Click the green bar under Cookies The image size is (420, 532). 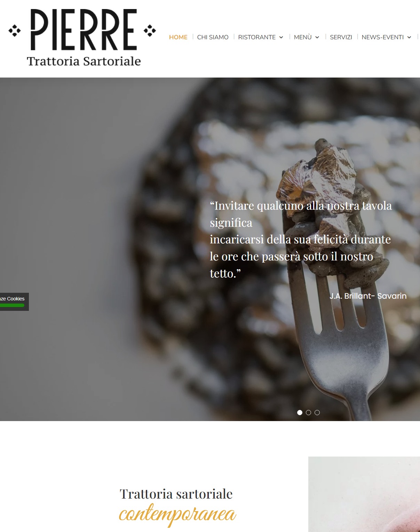(12, 305)
